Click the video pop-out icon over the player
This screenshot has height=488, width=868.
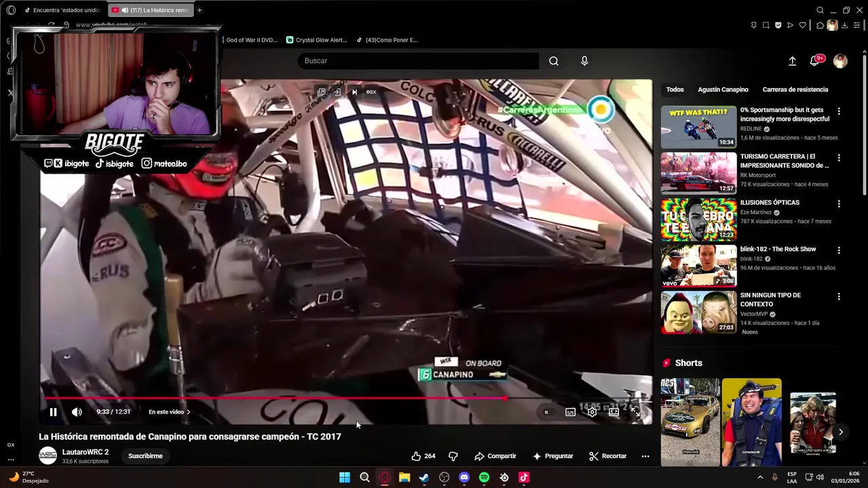(321, 92)
